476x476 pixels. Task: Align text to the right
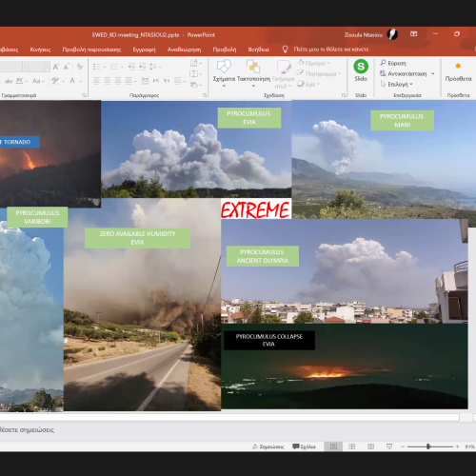tap(118, 81)
